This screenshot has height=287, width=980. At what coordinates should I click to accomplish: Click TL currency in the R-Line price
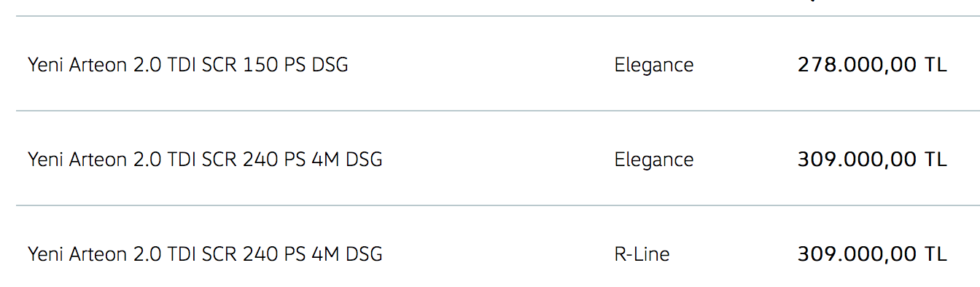[x=936, y=254]
